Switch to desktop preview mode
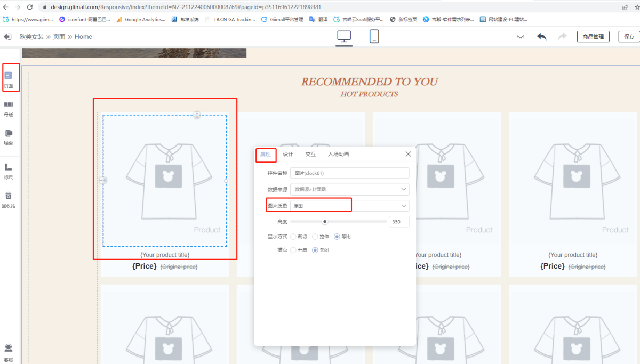Screen dimensions: 640x364 [x=344, y=37]
